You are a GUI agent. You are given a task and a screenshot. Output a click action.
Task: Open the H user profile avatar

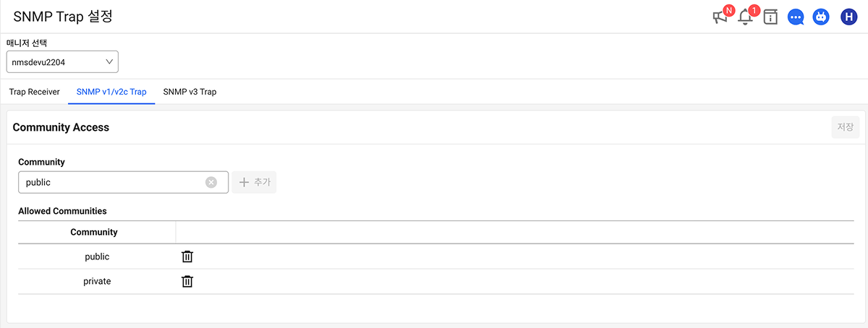(848, 17)
